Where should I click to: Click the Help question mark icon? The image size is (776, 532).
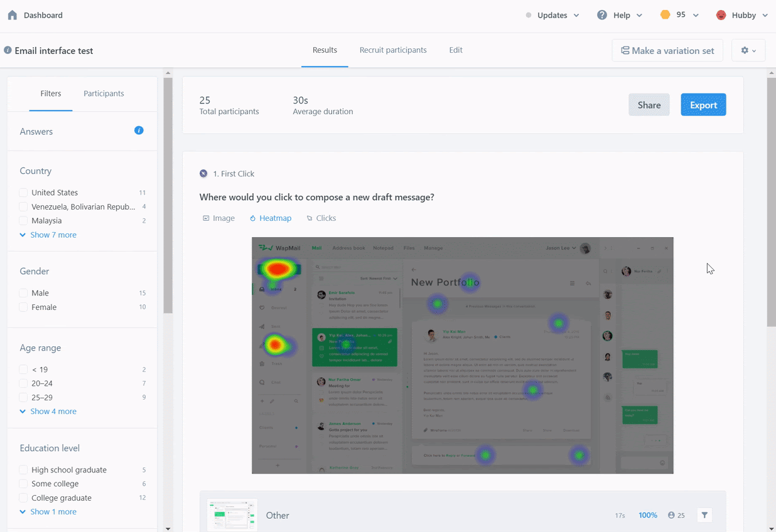coord(602,15)
